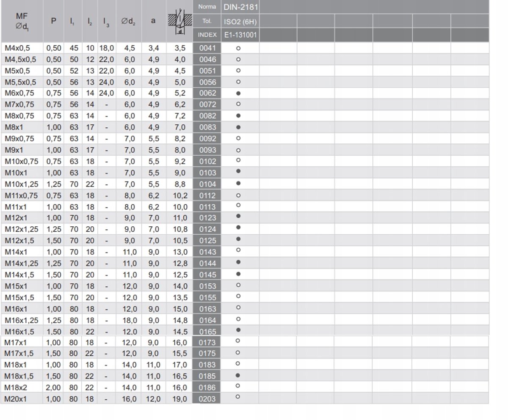Click the 18,0 l3 value in M4x0,5 row
The image size is (508, 420).
pyautogui.click(x=107, y=48)
